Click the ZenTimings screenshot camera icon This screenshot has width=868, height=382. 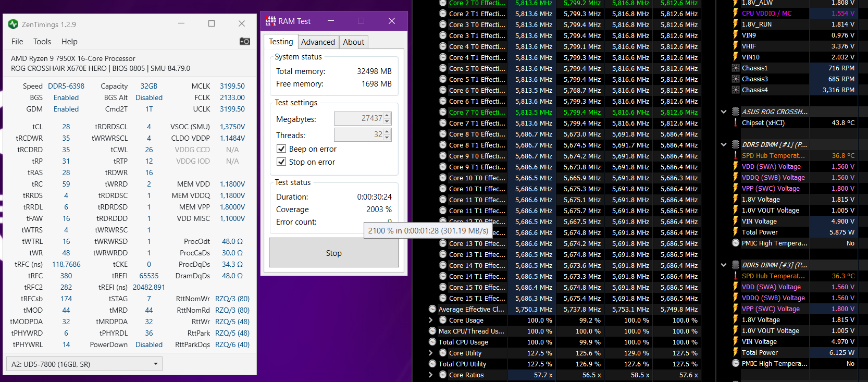pos(244,41)
